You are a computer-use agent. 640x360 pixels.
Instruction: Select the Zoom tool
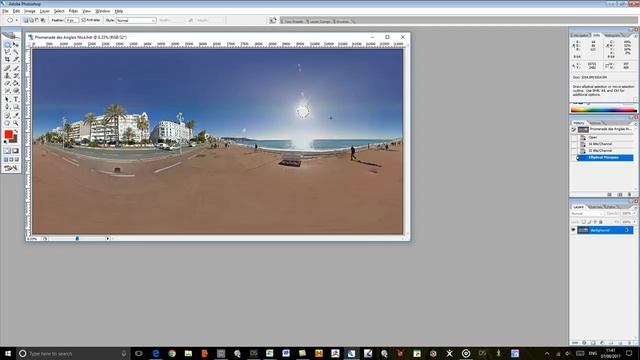16,123
